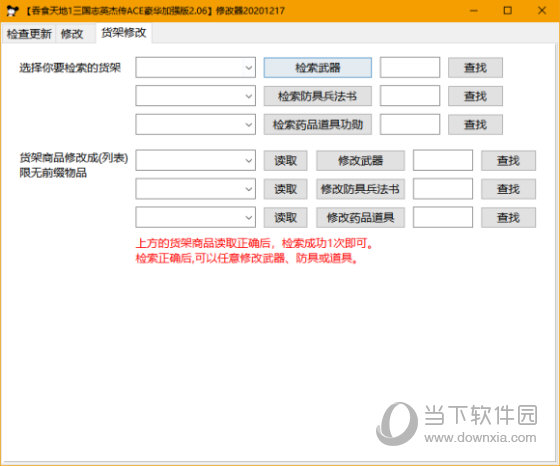Click 读取 next to 修改防具兵法书
Screen dimensions: 560x466
tap(285, 189)
